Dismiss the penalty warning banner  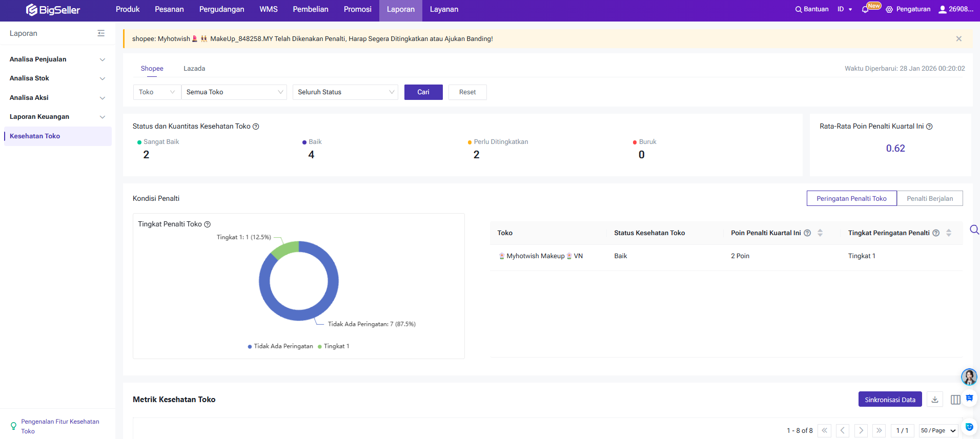click(x=958, y=39)
